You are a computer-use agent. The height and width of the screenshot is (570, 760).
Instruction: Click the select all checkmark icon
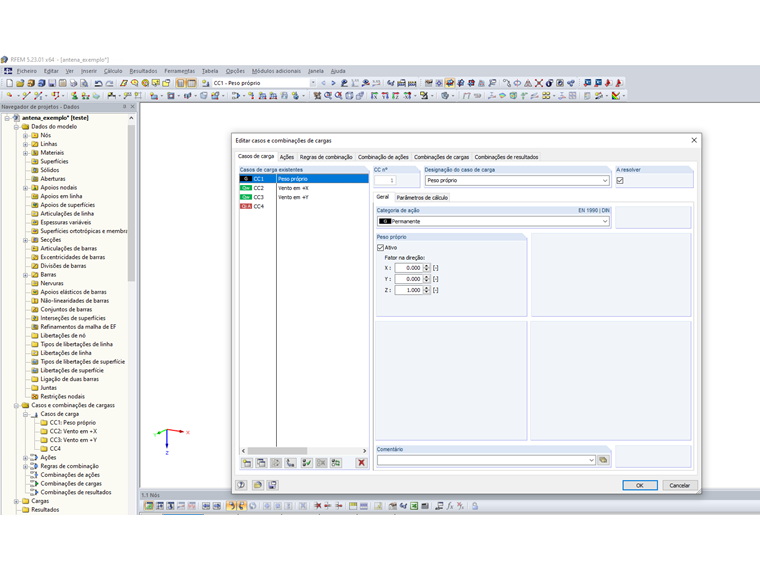[x=307, y=463]
